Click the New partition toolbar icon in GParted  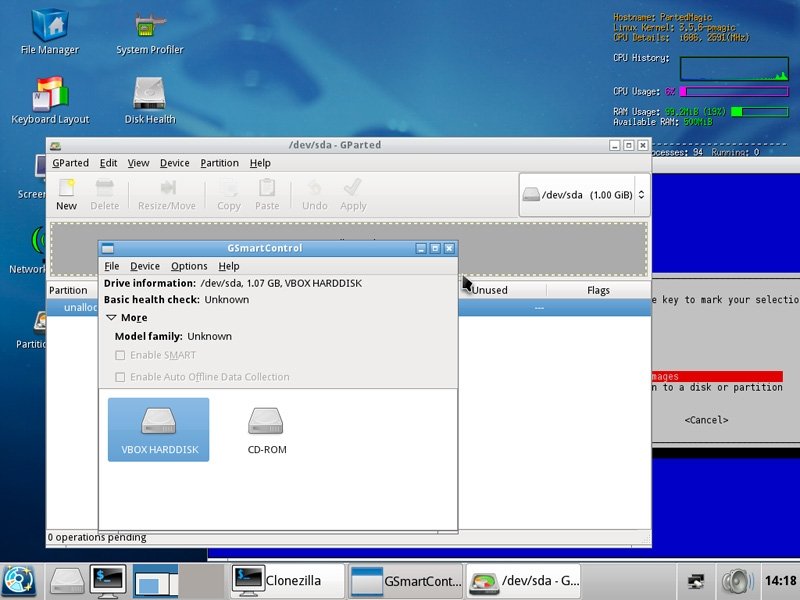coord(66,195)
